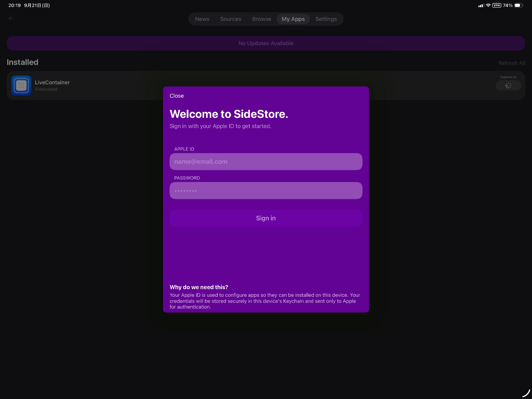Click the plus icon to add an app
Viewport: 532px width, 399px height.
click(10, 18)
